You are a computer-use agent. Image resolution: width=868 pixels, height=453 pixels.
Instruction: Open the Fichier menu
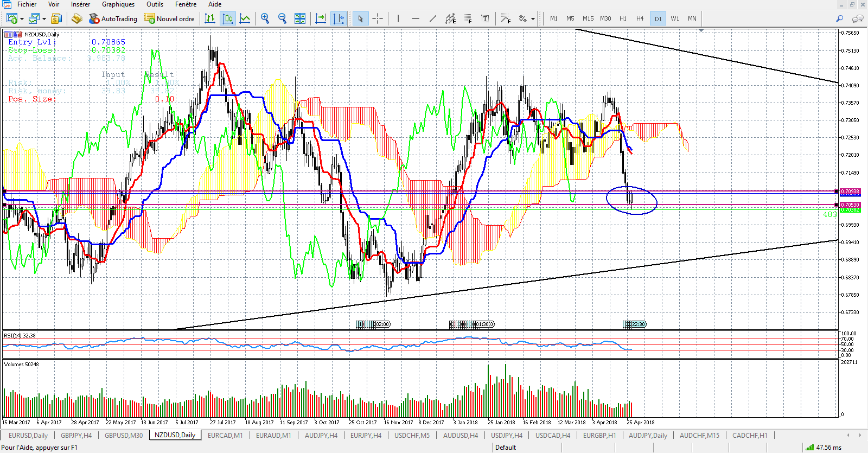point(27,4)
